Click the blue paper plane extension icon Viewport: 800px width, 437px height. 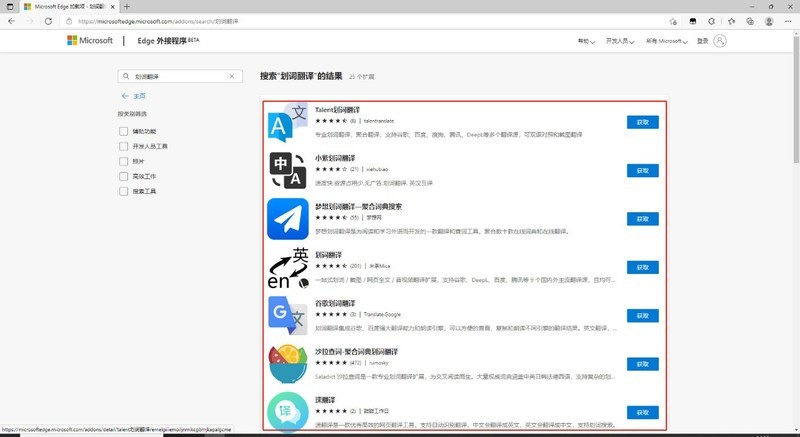288,219
